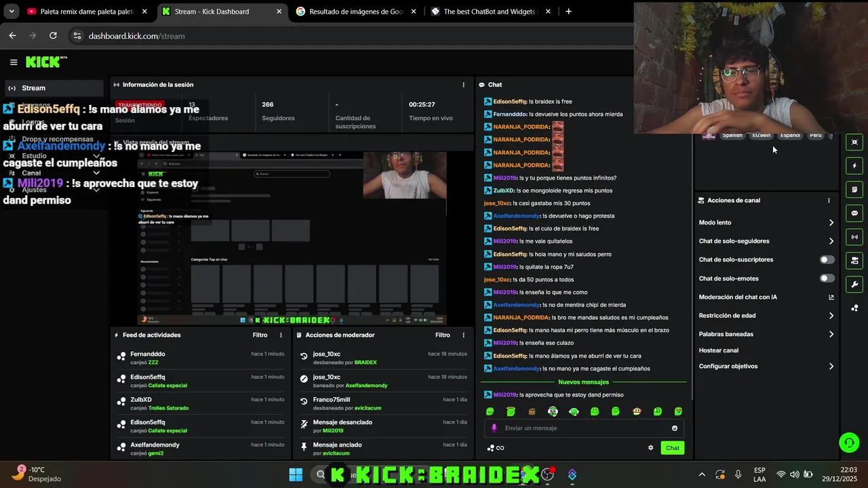Reload the browser page
Screen dimensions: 868x488
click(x=53, y=36)
